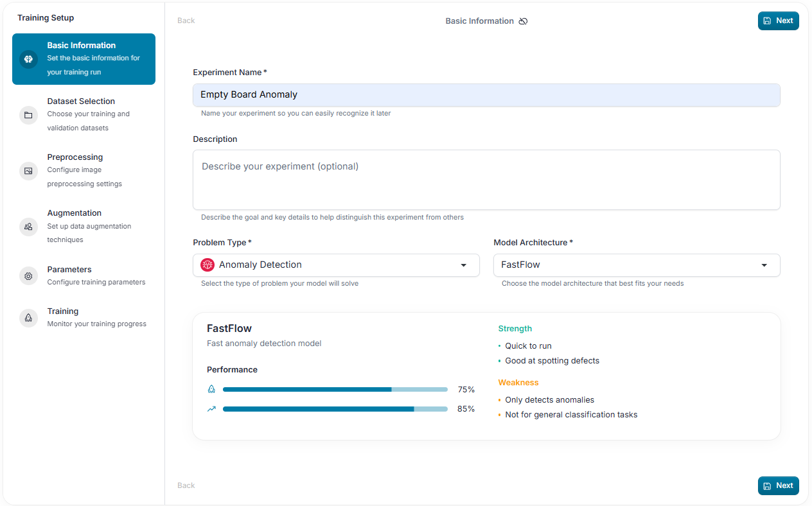Expand the Anomaly Detection dropdown arrow
812x506 pixels.
click(464, 265)
